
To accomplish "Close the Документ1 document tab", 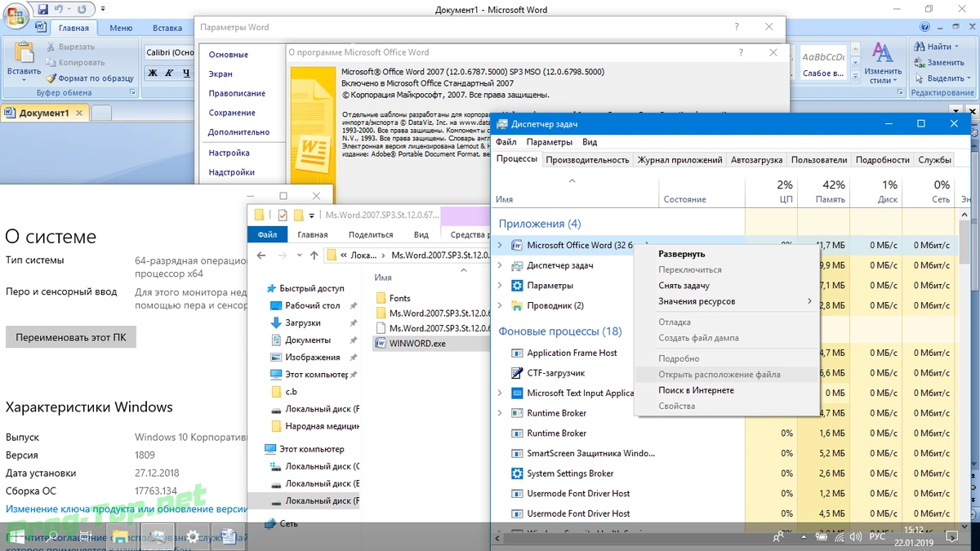I will pyautogui.click(x=79, y=113).
